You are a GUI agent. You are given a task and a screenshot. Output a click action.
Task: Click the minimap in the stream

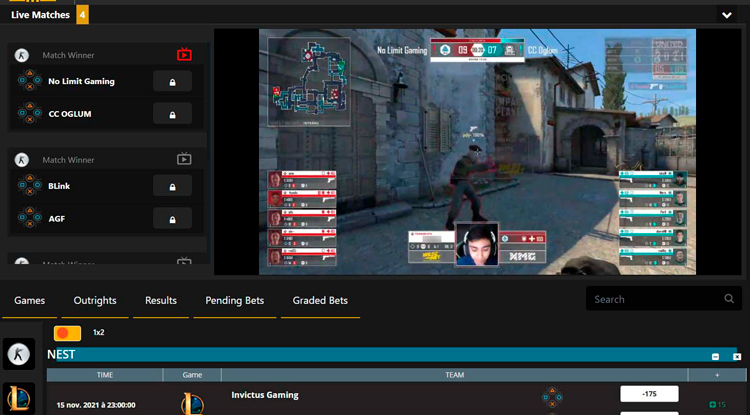tap(309, 82)
